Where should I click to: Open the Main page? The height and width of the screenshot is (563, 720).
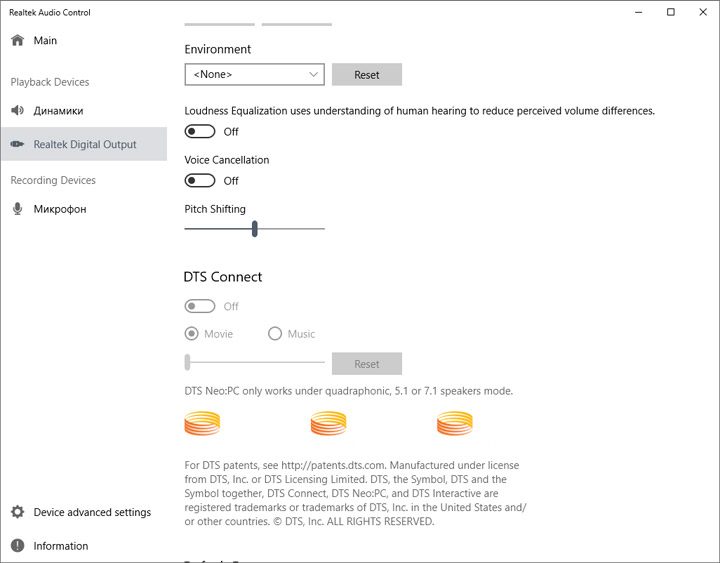pyautogui.click(x=84, y=40)
